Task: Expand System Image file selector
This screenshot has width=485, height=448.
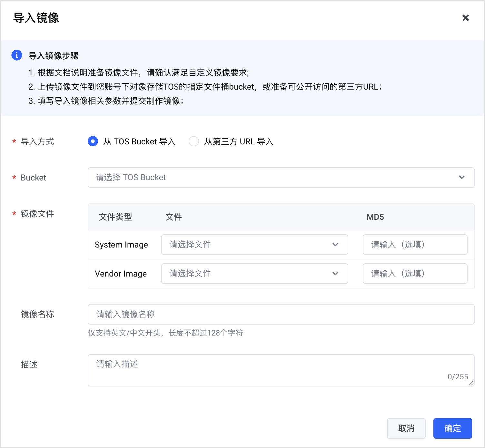Action: click(x=248, y=245)
